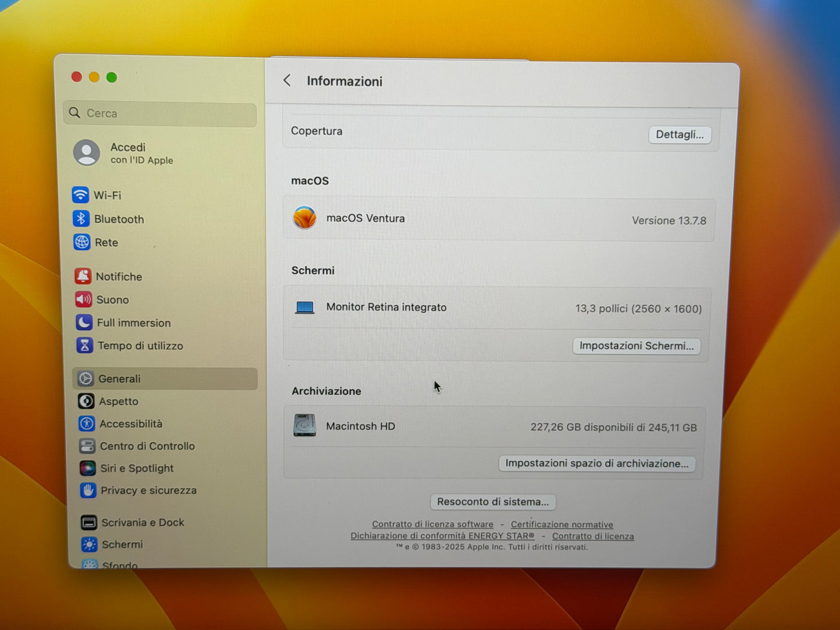The height and width of the screenshot is (630, 840).
Task: Open Dichiarazione di conformità ENERGY STAR link
Action: point(442,536)
